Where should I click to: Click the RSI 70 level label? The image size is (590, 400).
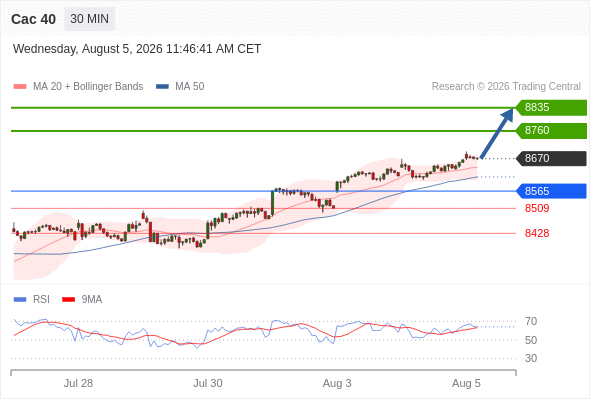(x=531, y=321)
